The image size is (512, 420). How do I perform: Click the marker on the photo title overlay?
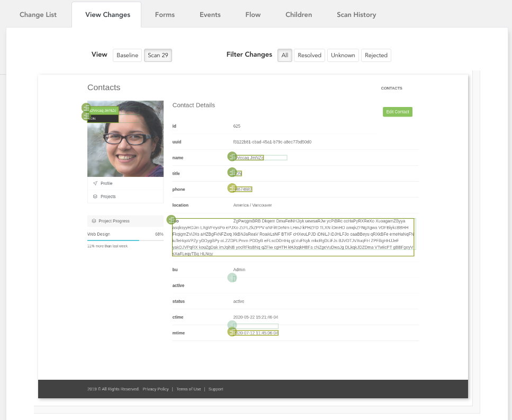[x=86, y=115]
